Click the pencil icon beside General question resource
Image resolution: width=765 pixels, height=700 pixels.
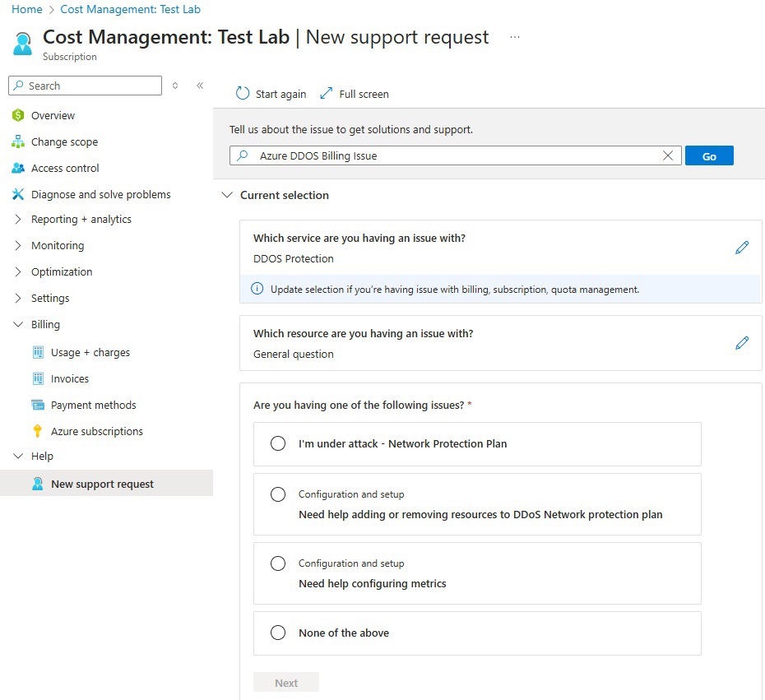pos(742,343)
